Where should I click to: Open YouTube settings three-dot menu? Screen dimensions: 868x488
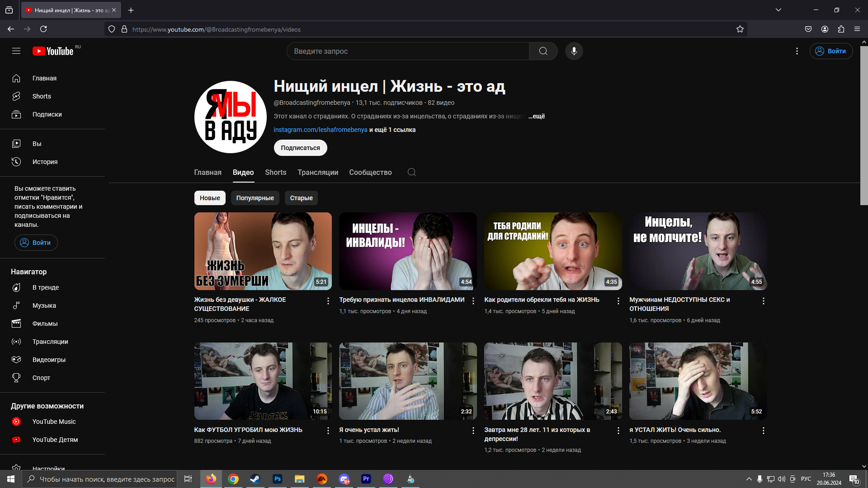(x=797, y=51)
